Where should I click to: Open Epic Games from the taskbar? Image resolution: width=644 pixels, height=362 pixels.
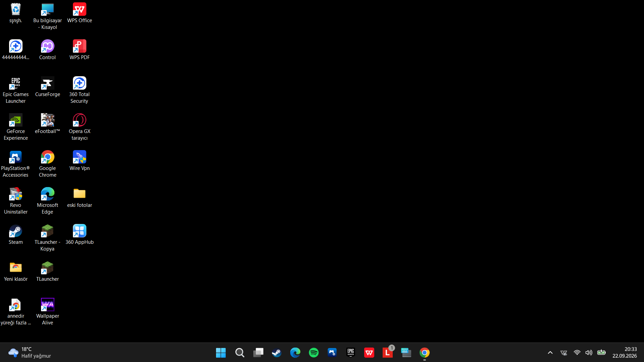point(351,353)
